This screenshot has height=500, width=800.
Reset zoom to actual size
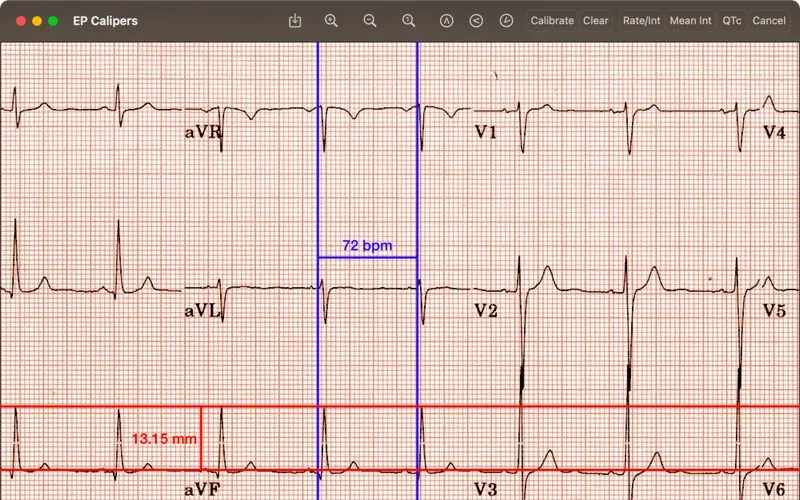[x=408, y=21]
